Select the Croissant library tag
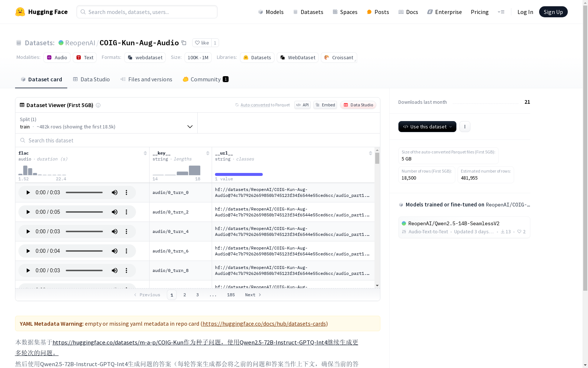This screenshot has height=368, width=588. 339,57
